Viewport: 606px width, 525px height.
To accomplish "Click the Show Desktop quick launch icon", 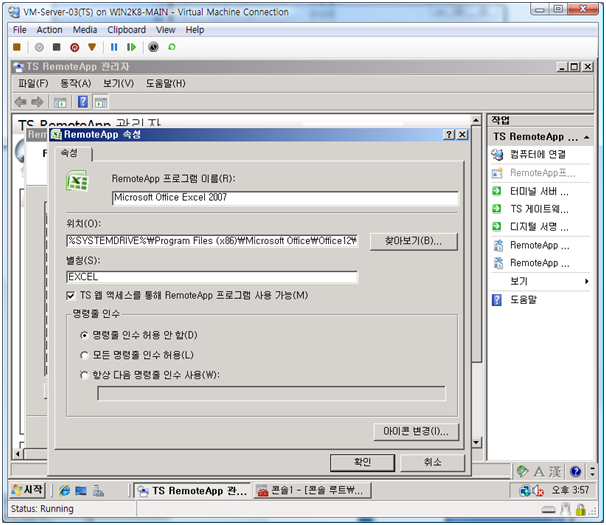I will point(81,491).
